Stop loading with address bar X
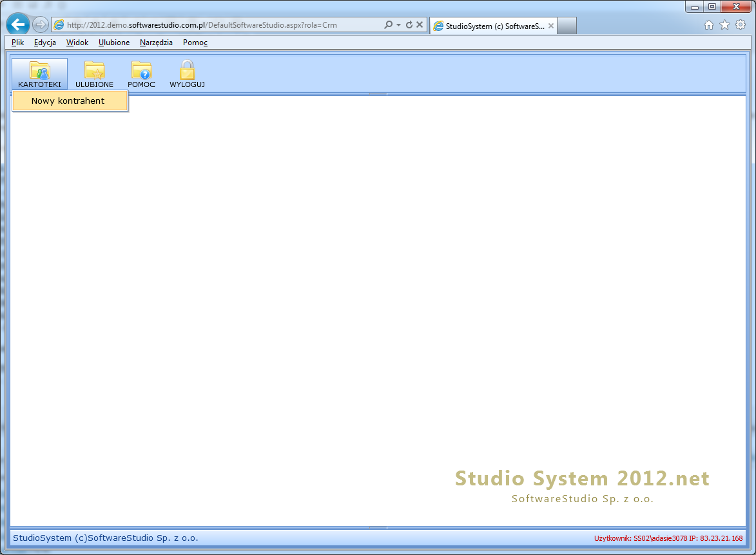The image size is (756, 555). point(420,24)
